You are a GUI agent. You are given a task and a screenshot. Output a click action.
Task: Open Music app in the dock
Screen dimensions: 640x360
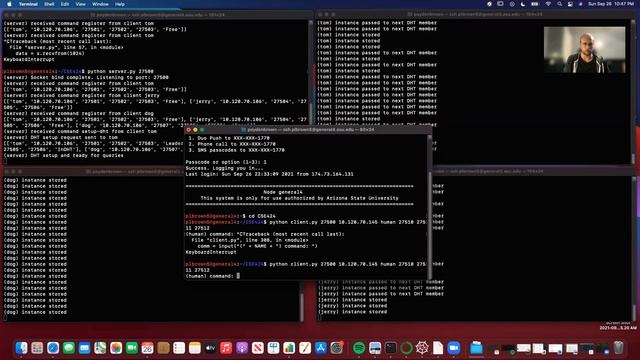click(226, 348)
